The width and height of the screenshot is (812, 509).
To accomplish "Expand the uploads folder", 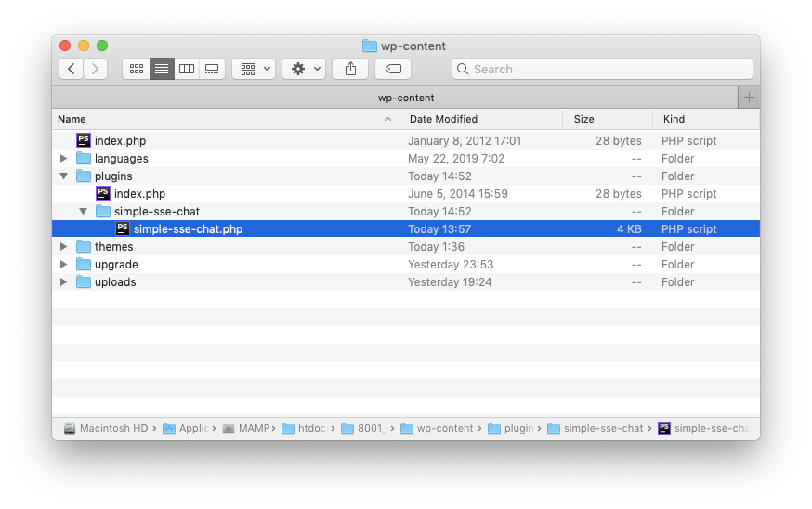I will pos(64,281).
